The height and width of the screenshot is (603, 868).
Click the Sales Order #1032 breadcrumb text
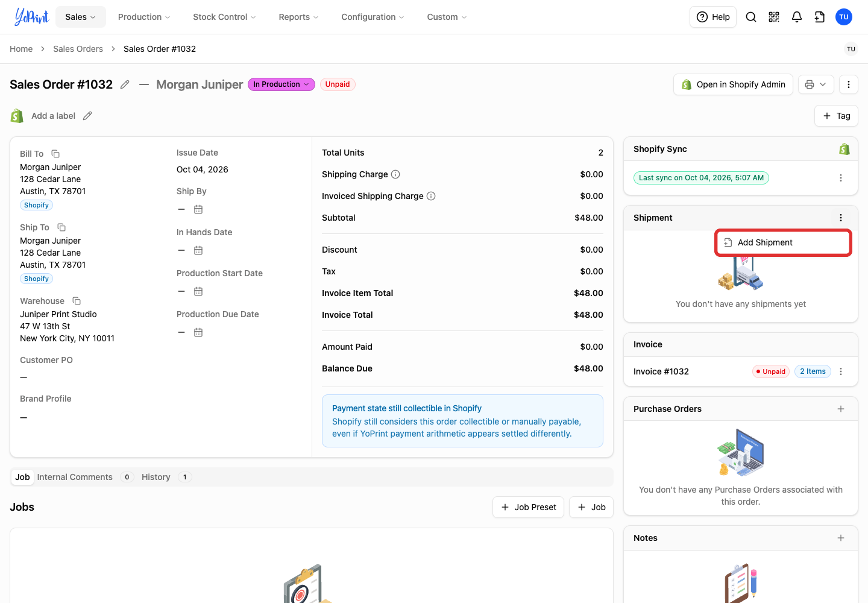(160, 49)
